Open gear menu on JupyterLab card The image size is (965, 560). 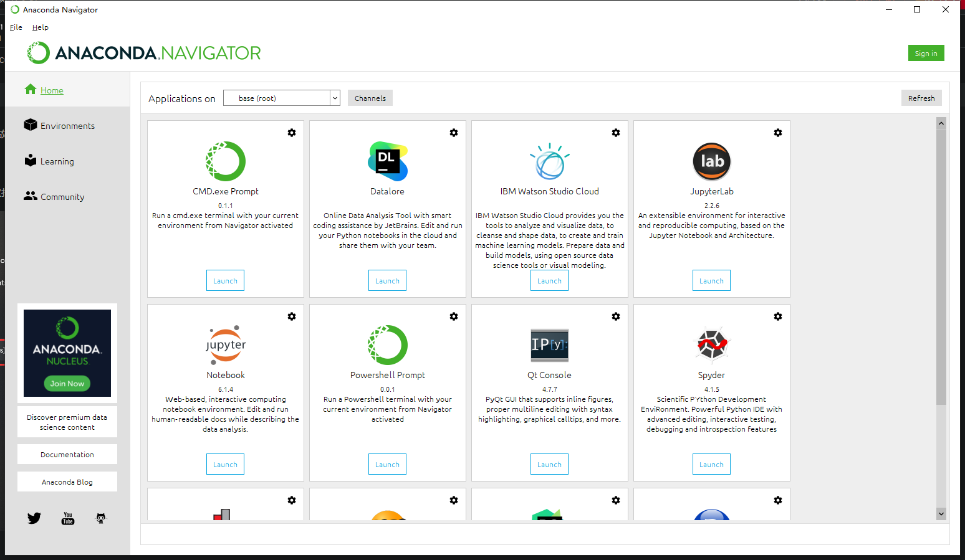778,133
